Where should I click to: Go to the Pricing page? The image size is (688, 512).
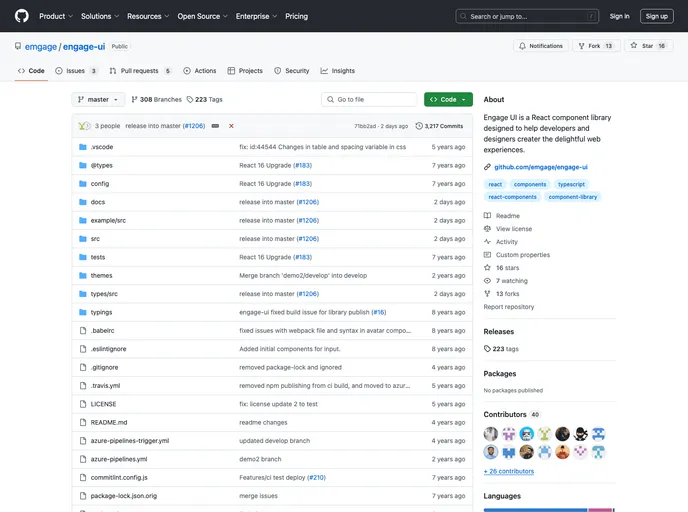click(297, 16)
